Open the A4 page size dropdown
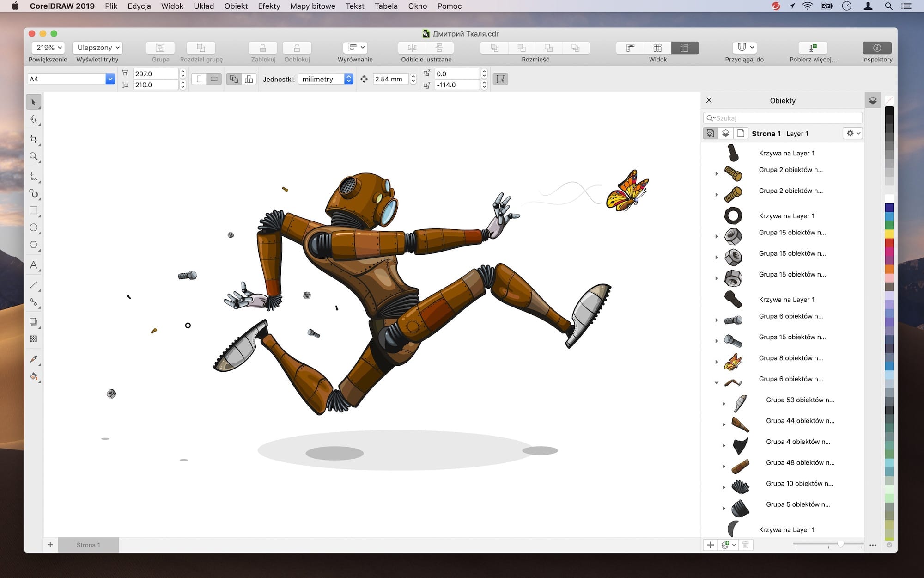 pyautogui.click(x=110, y=79)
